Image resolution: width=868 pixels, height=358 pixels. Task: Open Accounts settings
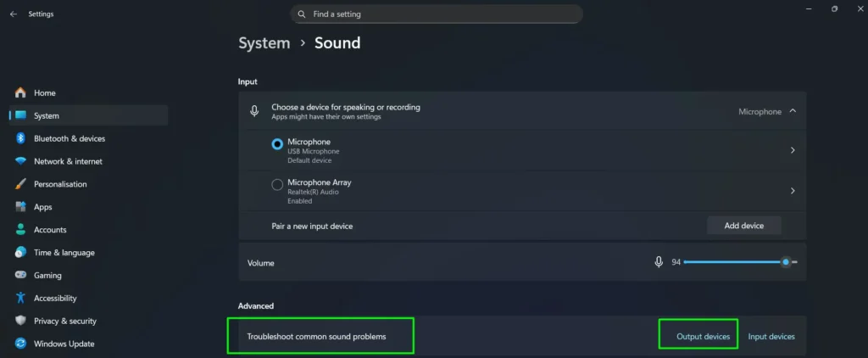88,229
